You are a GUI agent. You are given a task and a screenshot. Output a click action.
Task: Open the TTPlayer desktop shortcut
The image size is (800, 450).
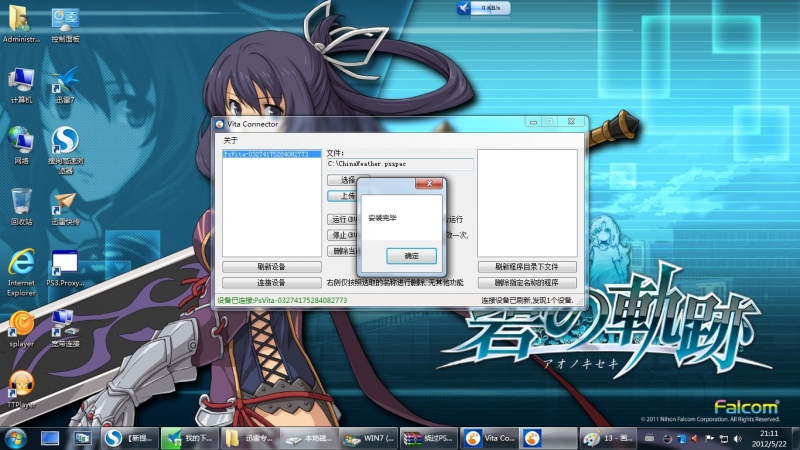tap(21, 389)
